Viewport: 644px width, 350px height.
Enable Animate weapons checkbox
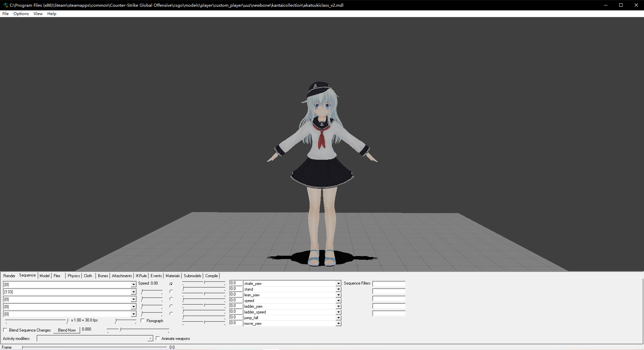(158, 339)
